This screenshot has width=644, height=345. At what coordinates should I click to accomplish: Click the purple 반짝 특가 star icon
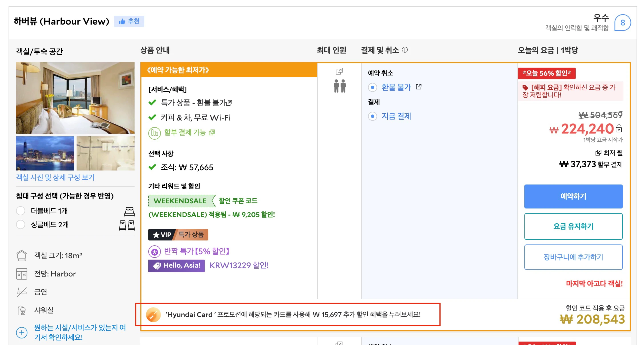(154, 251)
